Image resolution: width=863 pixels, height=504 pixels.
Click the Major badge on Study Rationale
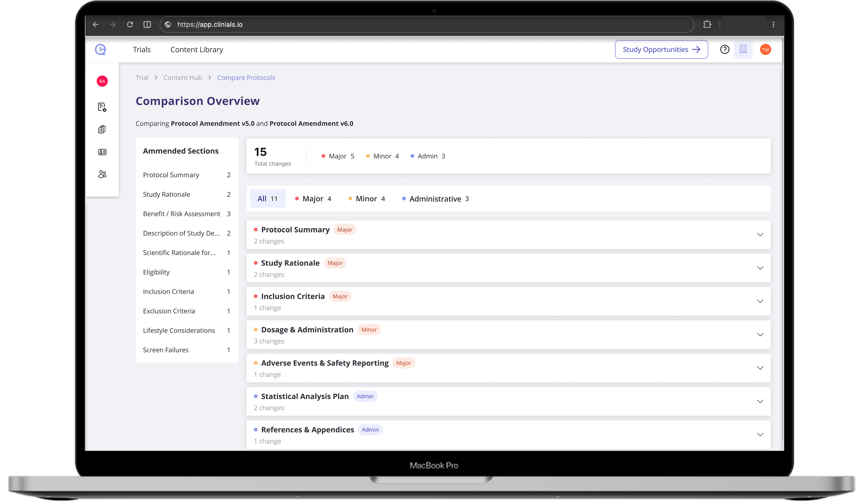click(335, 263)
